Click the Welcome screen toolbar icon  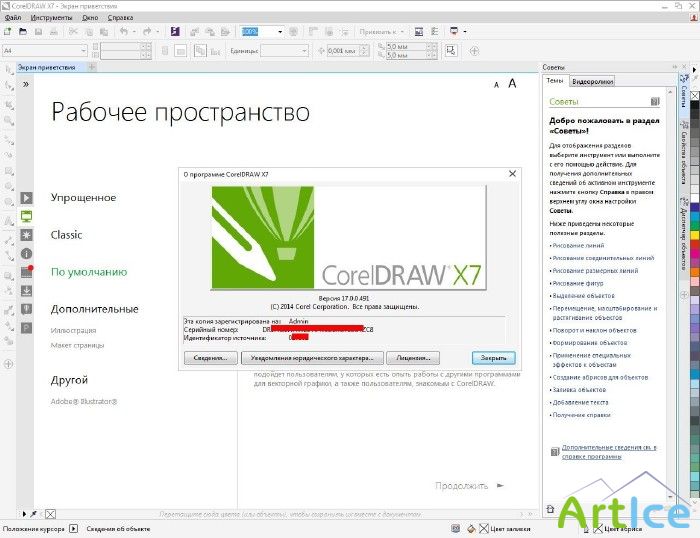click(419, 32)
